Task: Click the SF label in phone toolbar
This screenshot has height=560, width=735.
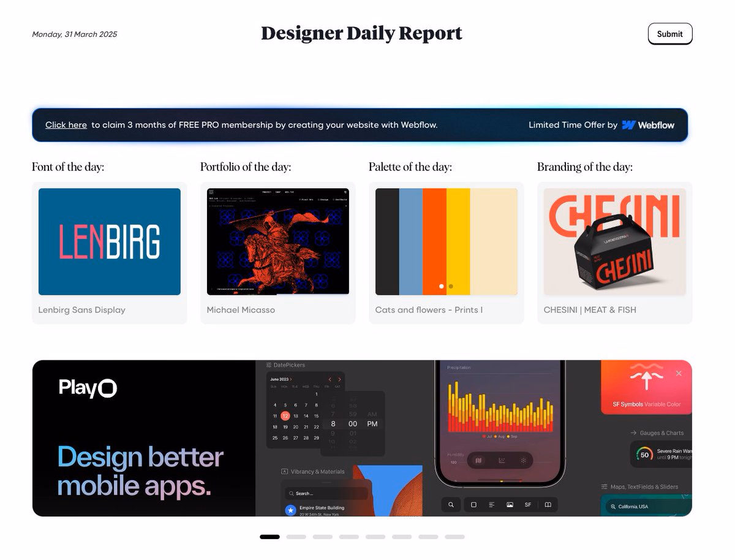Action: coord(528,505)
